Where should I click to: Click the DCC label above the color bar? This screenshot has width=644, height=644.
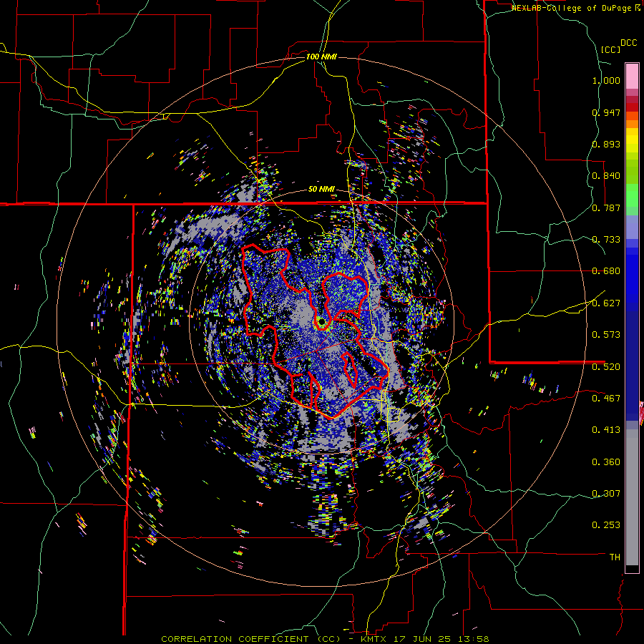click(x=629, y=43)
